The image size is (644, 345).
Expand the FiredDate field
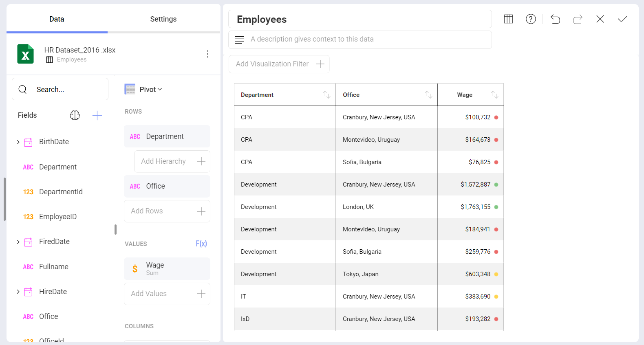coord(18,242)
